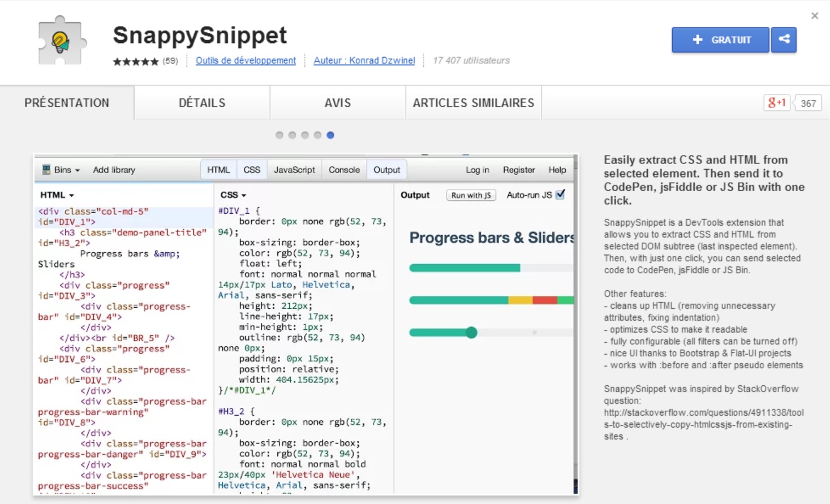830x504 pixels.
Task: Click 'id="DIV_9">' in the HTML code
Action: 178,454
